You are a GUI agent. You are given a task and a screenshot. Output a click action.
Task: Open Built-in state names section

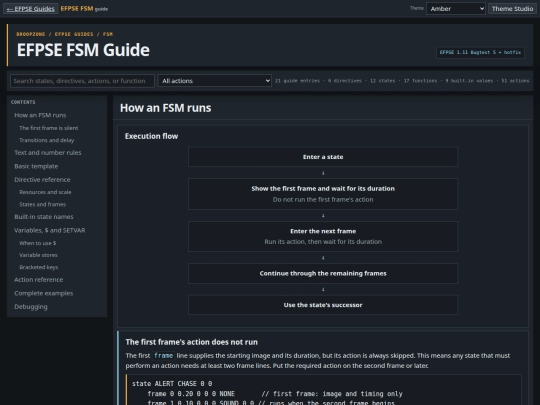pyautogui.click(x=44, y=217)
